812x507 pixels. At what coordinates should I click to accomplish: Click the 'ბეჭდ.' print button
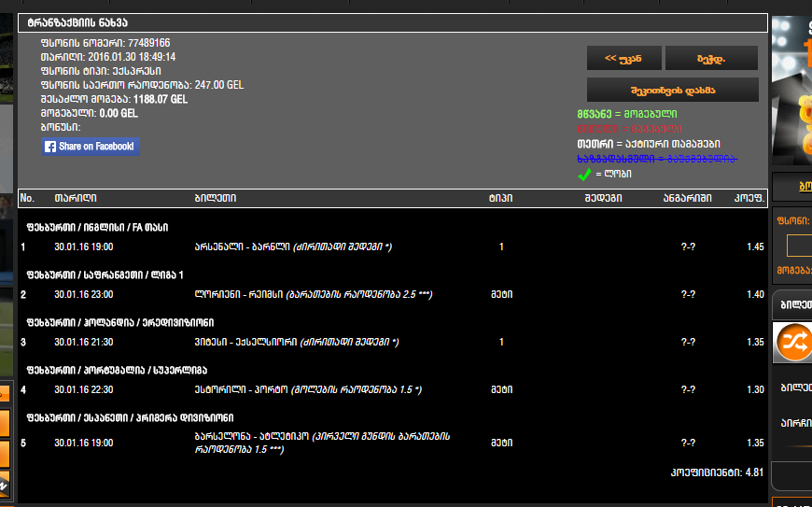pyautogui.click(x=711, y=58)
